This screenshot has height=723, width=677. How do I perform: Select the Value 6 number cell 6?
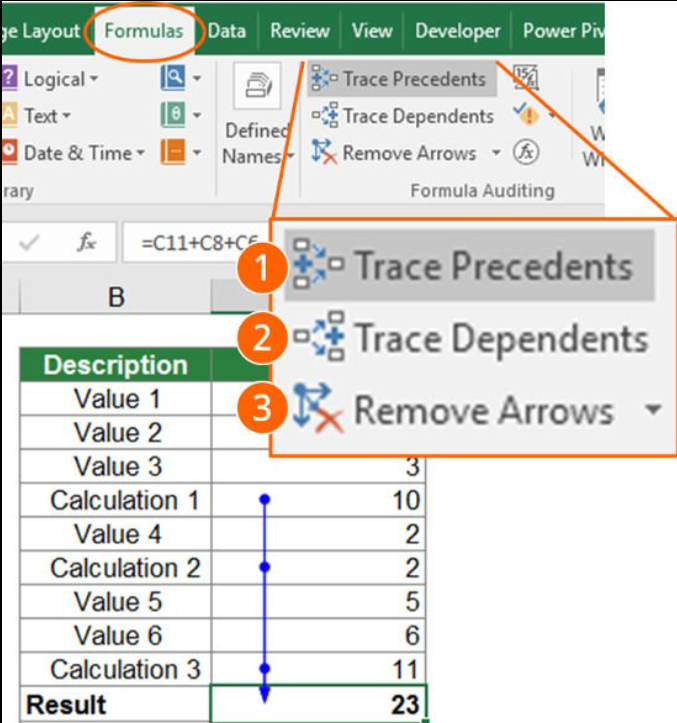tap(318, 635)
